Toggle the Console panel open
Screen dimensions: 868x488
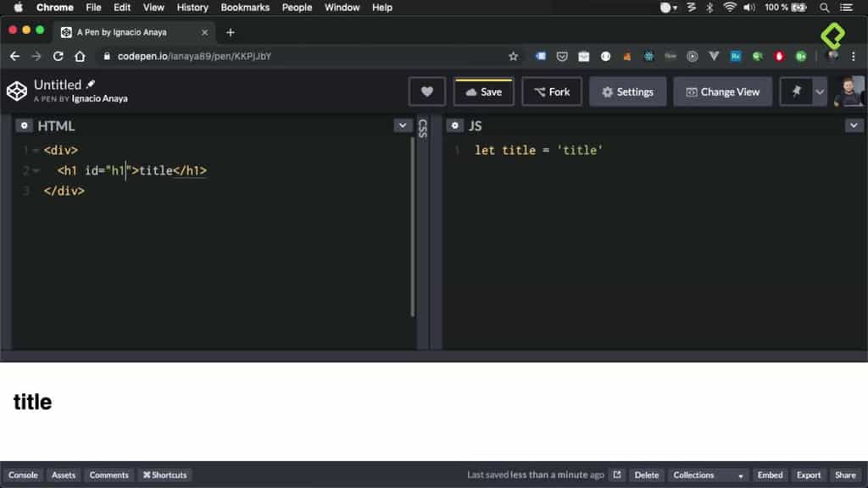(x=22, y=474)
